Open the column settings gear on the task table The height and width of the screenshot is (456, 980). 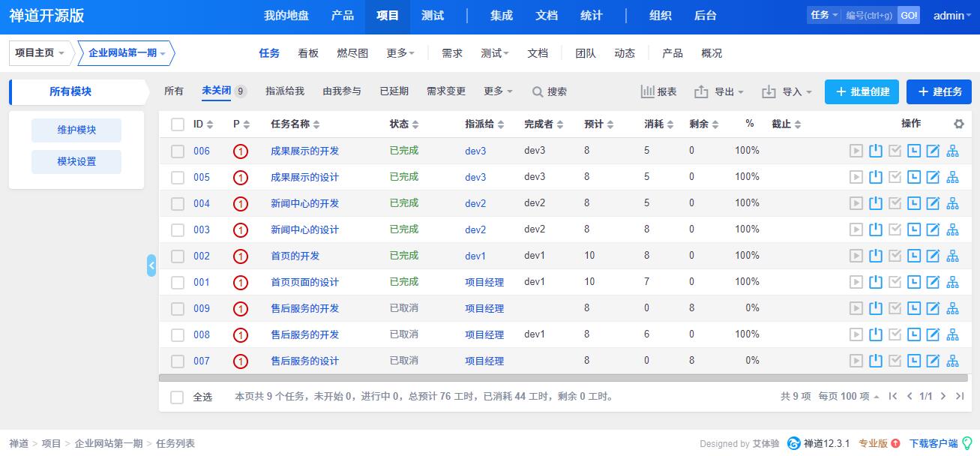959,123
